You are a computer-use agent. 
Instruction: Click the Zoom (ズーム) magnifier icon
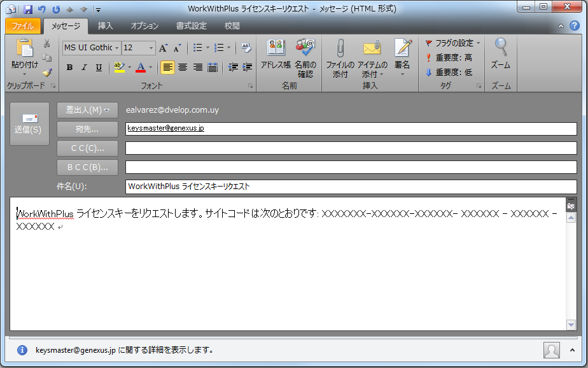(x=501, y=48)
